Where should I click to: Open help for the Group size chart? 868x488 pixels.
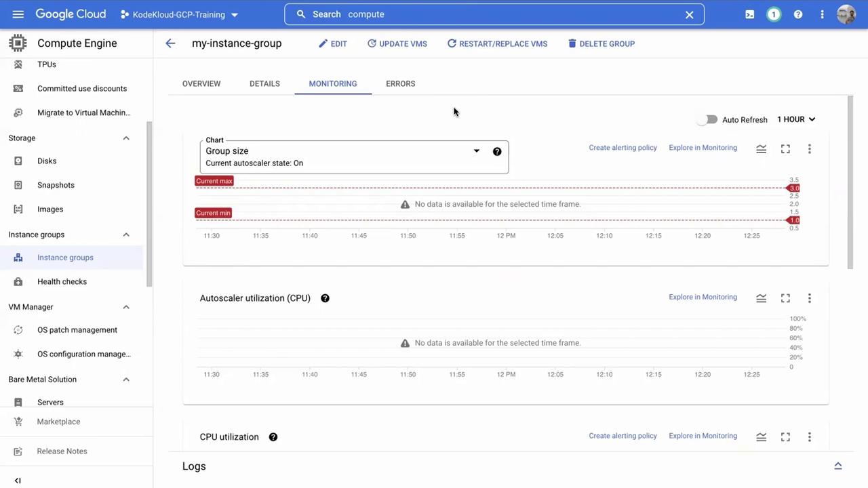tap(497, 151)
